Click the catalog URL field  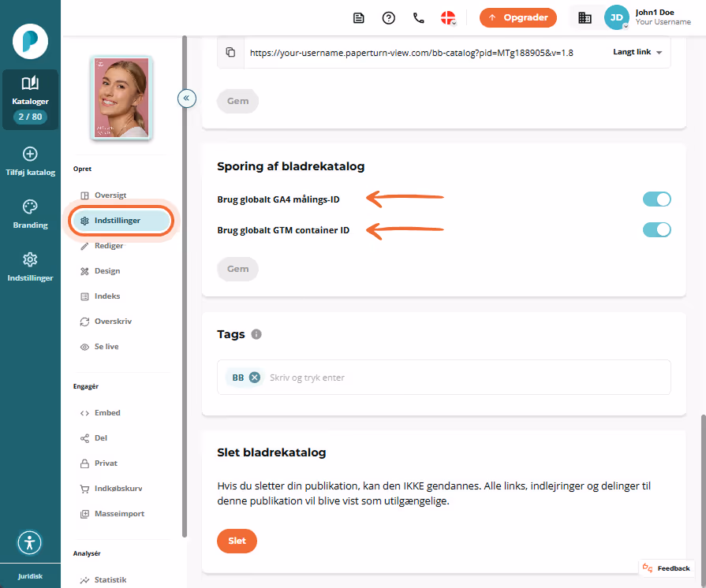[x=412, y=53]
